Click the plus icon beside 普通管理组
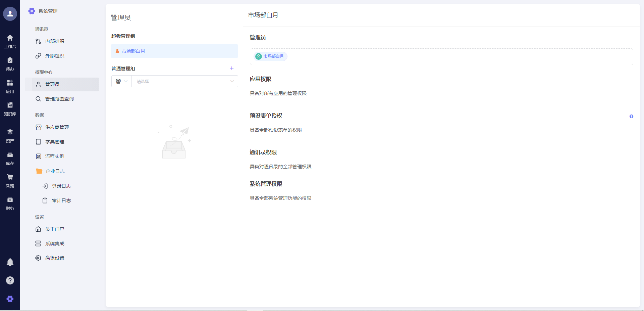 [231, 68]
